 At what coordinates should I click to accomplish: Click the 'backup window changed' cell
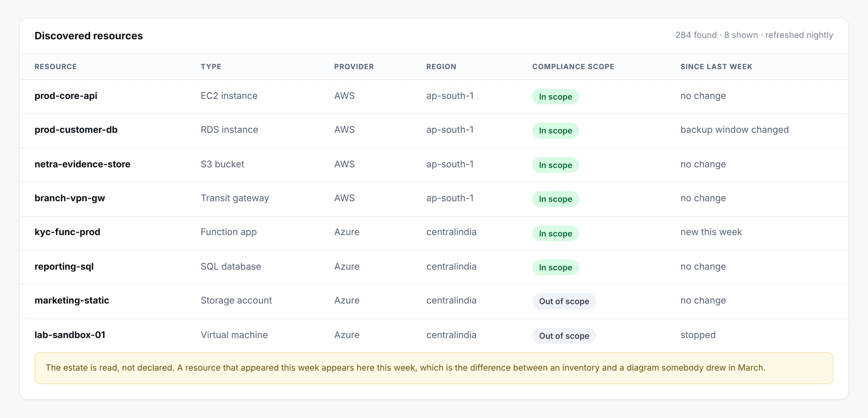coord(734,130)
